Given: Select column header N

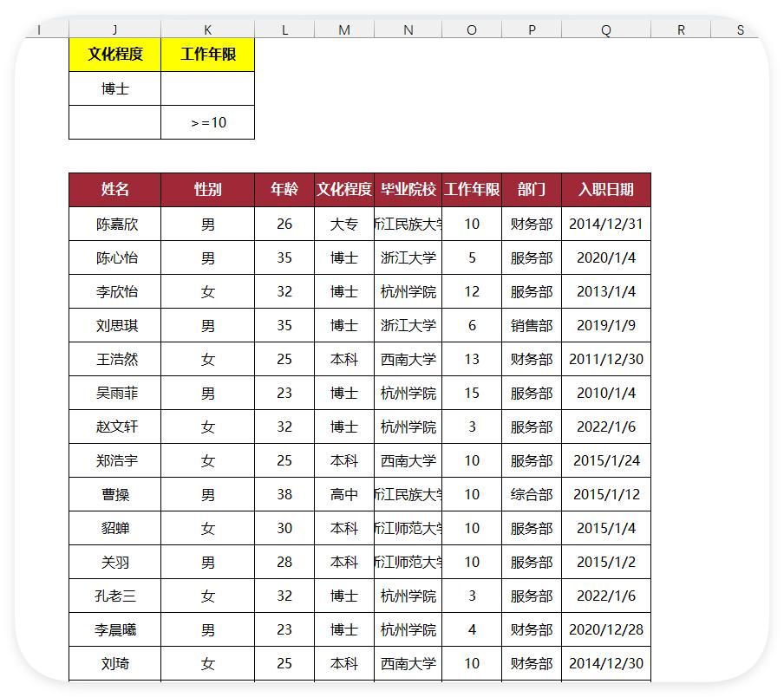Looking at the screenshot, I should (x=408, y=30).
